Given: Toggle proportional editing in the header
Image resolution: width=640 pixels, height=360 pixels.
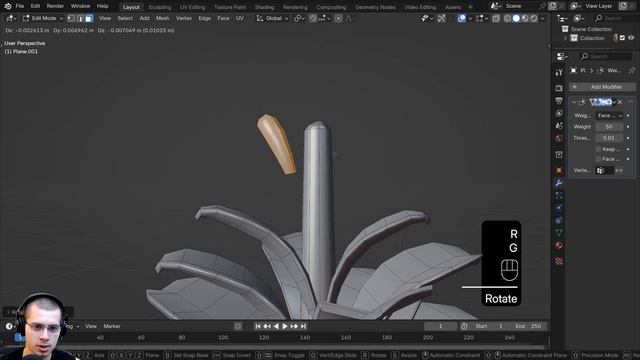Looking at the screenshot, I should pos(338,18).
